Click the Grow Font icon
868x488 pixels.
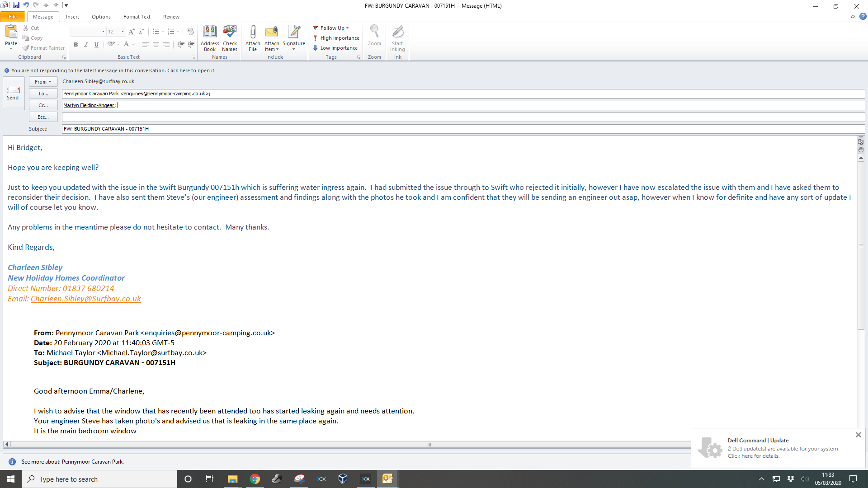tap(131, 32)
